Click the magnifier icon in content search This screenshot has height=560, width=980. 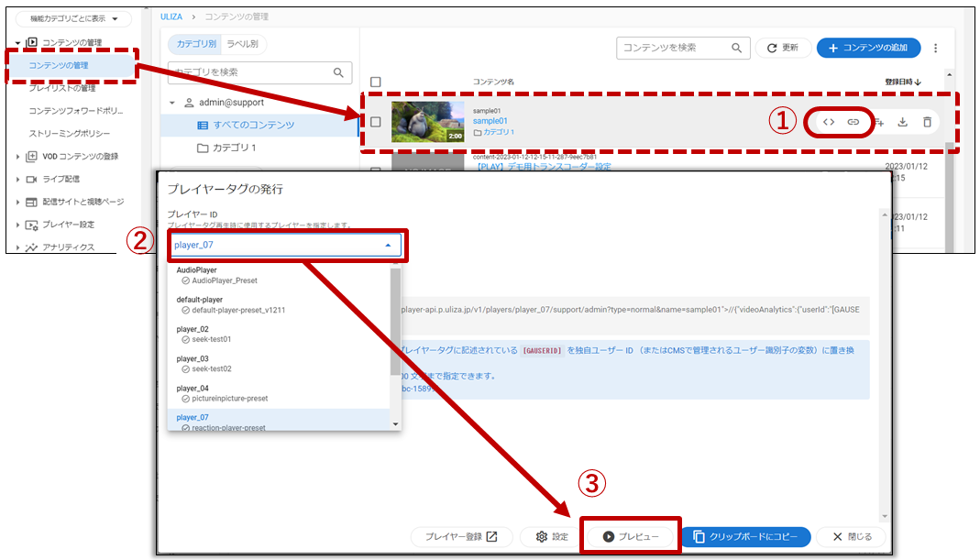pos(735,48)
